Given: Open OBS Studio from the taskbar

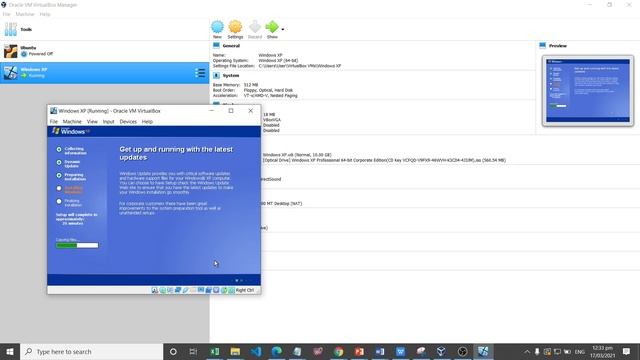Looking at the screenshot, I should coord(462,351).
